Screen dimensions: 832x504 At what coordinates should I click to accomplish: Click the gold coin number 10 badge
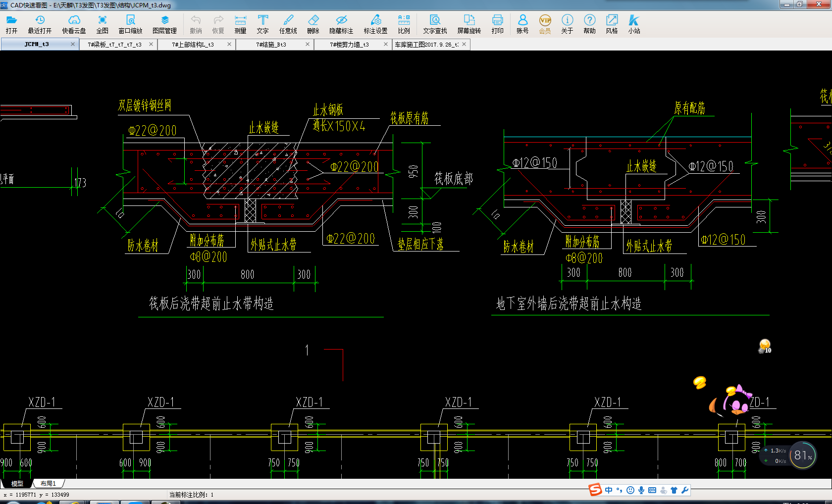[765, 346]
